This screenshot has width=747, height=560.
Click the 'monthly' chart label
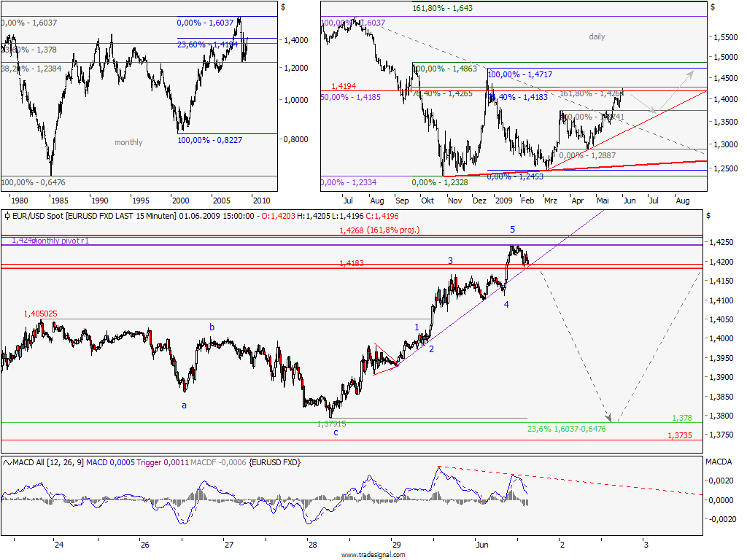click(x=128, y=142)
